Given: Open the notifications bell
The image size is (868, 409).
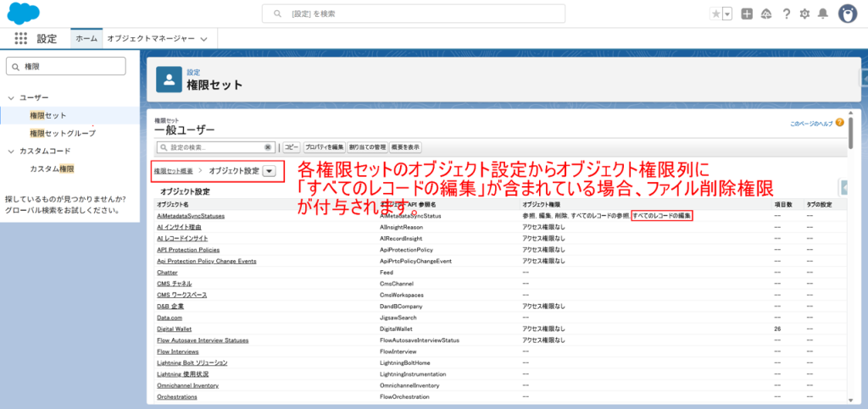Looking at the screenshot, I should click(823, 14).
